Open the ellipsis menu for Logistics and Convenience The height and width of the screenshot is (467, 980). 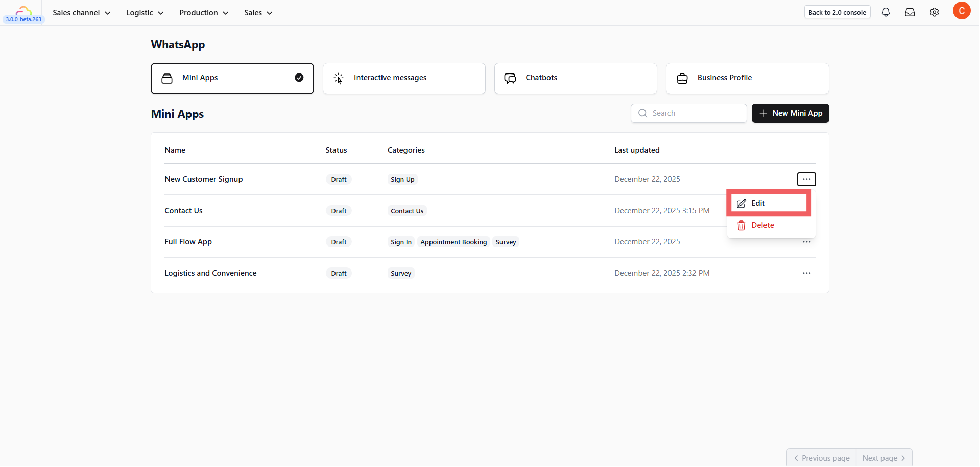(x=806, y=273)
